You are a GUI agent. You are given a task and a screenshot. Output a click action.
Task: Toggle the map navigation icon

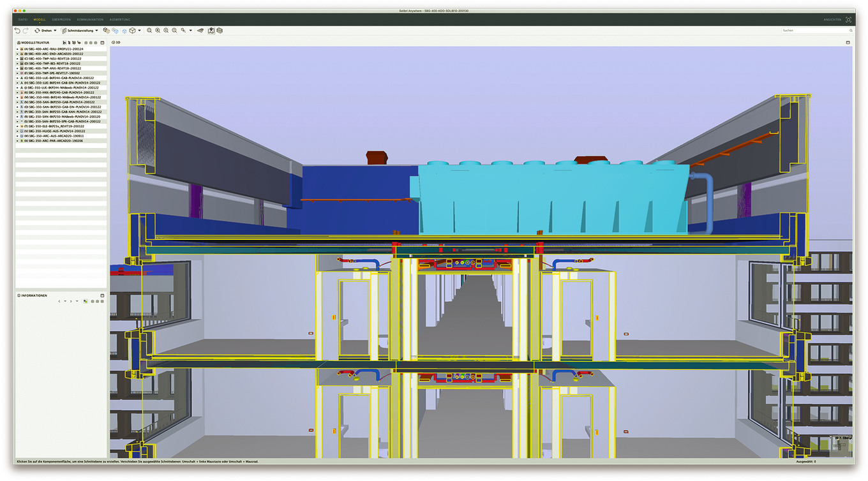pos(211,31)
